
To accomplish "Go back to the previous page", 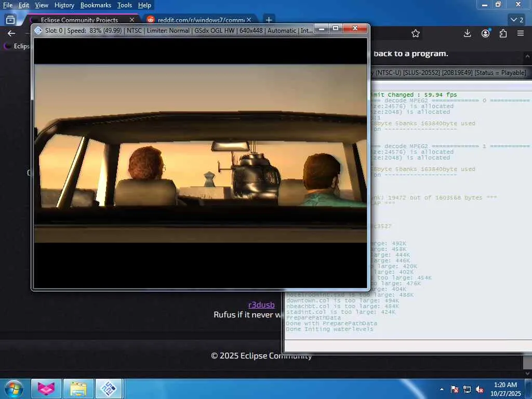I will (11, 33).
